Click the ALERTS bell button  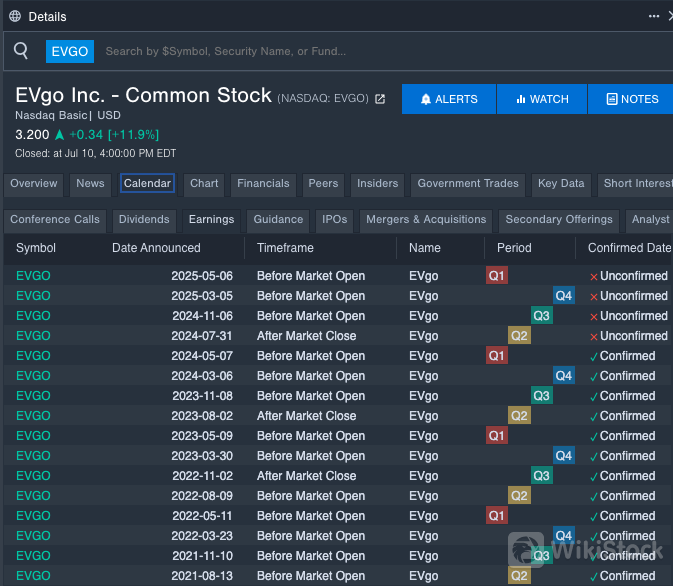point(449,99)
